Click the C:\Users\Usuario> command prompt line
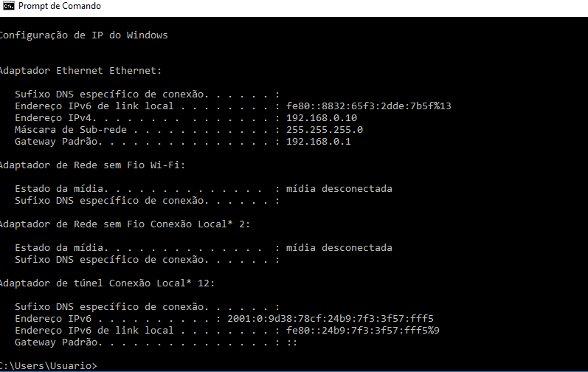588x372 pixels. pyautogui.click(x=49, y=365)
